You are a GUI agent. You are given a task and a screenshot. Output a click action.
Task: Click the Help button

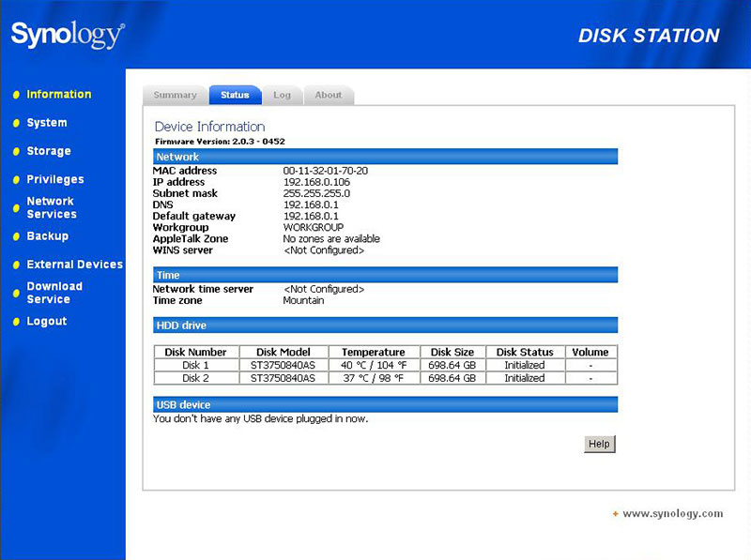tap(599, 444)
